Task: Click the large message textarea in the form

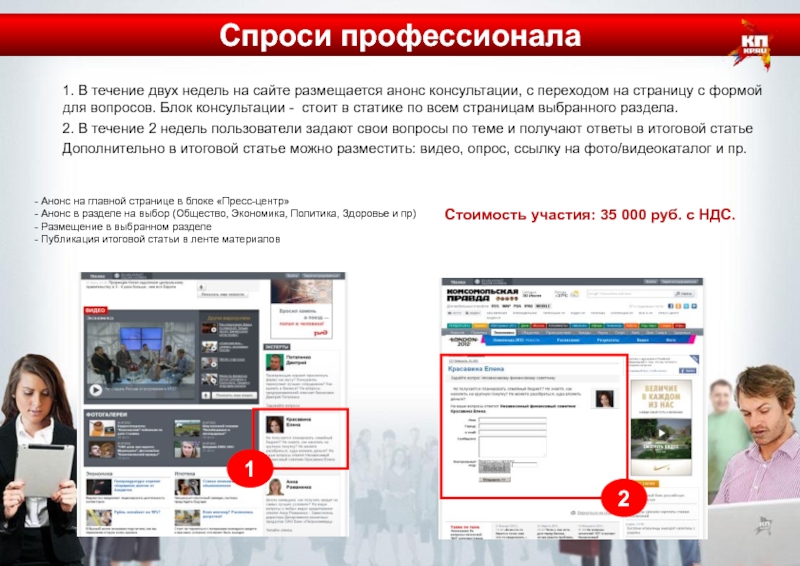Action: click(x=512, y=446)
